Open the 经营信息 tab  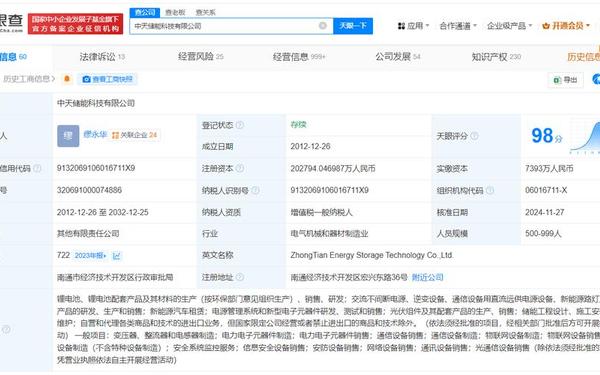pyautogui.click(x=299, y=57)
